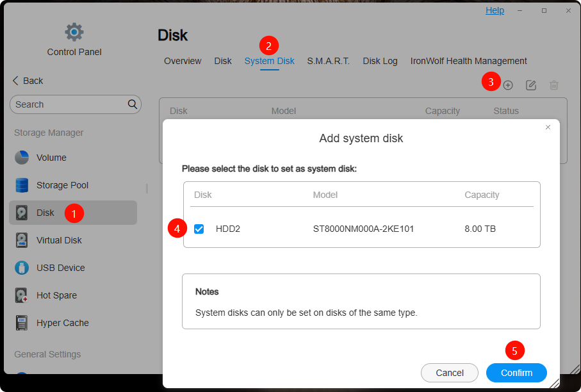Click the delete trash icon in toolbar
The image size is (581, 392).
554,85
